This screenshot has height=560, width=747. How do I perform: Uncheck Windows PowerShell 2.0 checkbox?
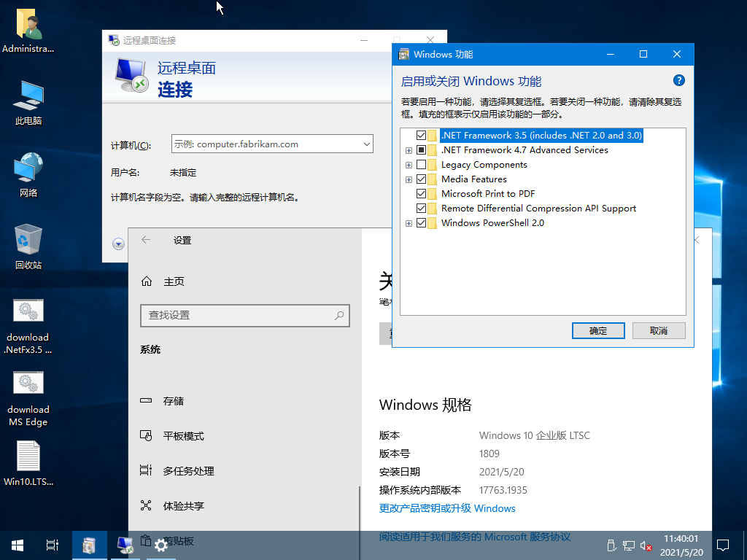click(421, 223)
